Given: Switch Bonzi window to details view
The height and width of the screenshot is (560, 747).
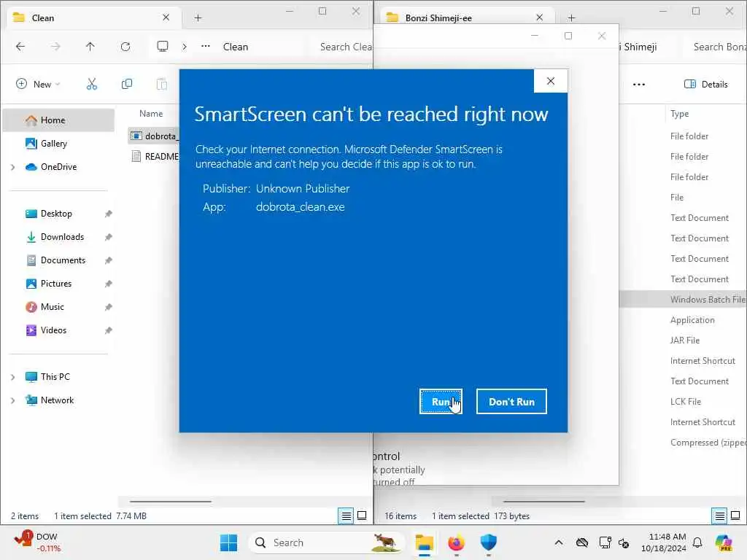Looking at the screenshot, I should click(x=720, y=516).
